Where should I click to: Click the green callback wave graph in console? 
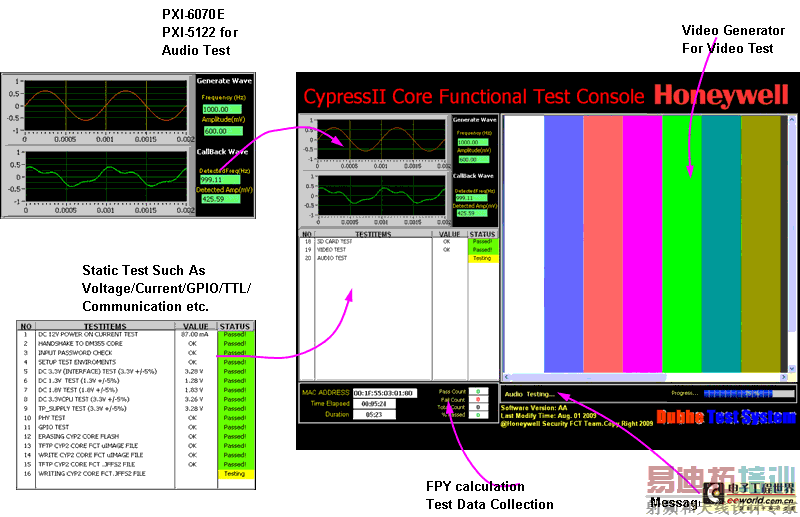[381, 195]
